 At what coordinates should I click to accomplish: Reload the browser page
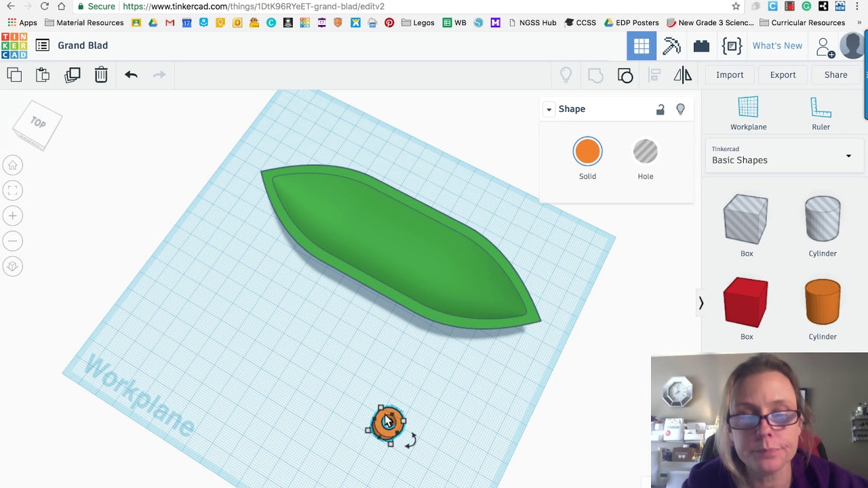(44, 6)
